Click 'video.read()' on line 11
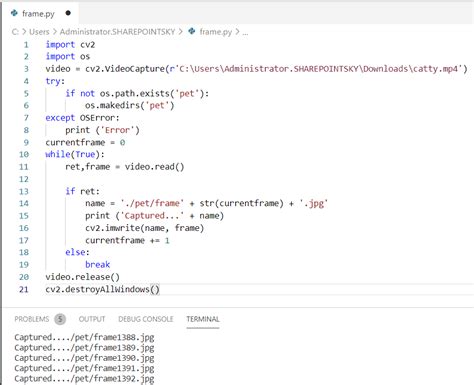Screen dimensions: 474x385 [154, 167]
